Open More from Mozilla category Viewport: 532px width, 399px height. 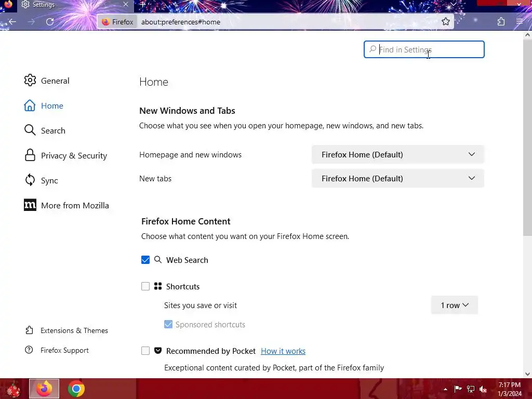[x=66, y=205]
